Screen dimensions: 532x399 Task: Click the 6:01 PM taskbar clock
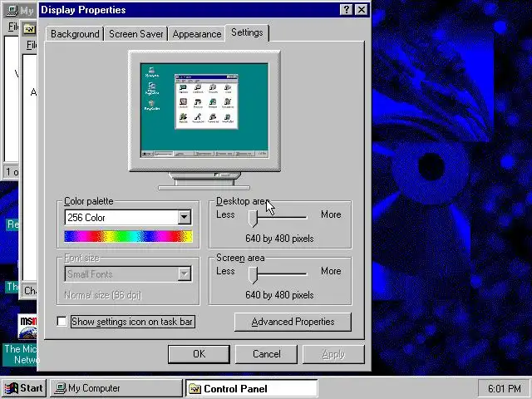click(504, 388)
